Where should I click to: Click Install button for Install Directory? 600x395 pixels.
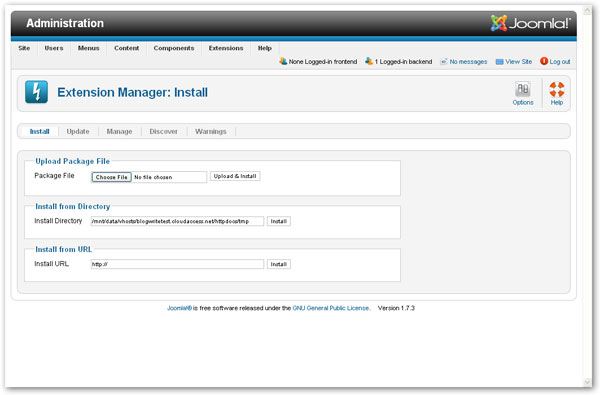[279, 221]
